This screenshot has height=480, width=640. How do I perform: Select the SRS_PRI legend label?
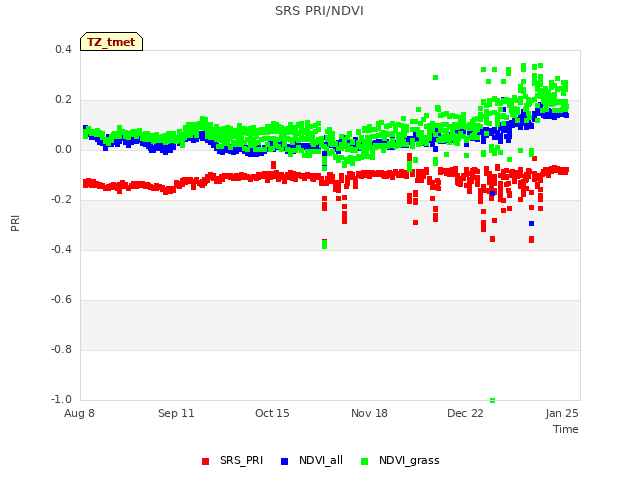click(x=241, y=460)
